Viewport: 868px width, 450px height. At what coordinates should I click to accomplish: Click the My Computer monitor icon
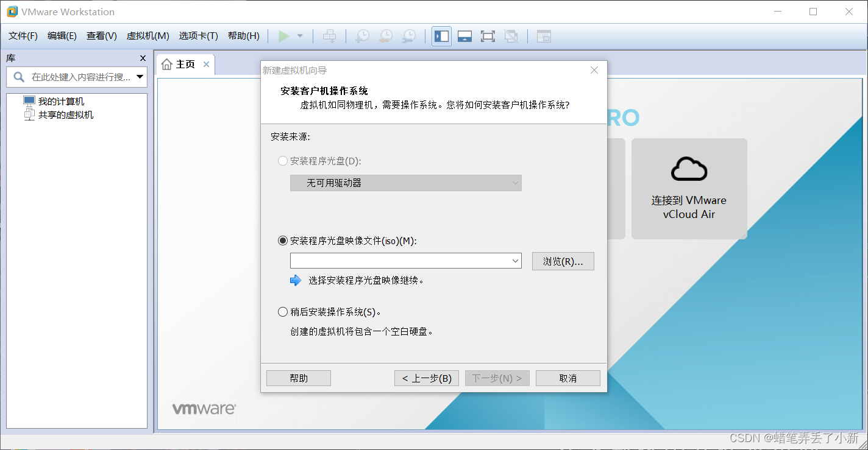(x=29, y=101)
